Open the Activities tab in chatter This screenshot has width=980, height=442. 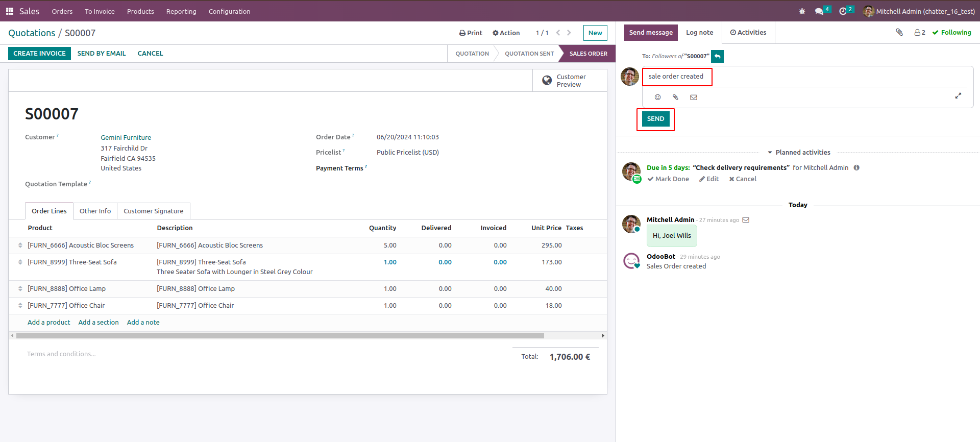point(748,32)
